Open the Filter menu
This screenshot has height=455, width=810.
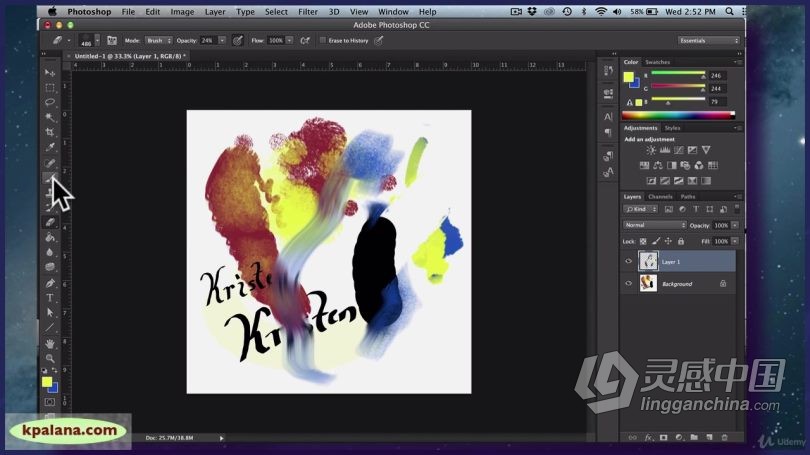point(308,11)
